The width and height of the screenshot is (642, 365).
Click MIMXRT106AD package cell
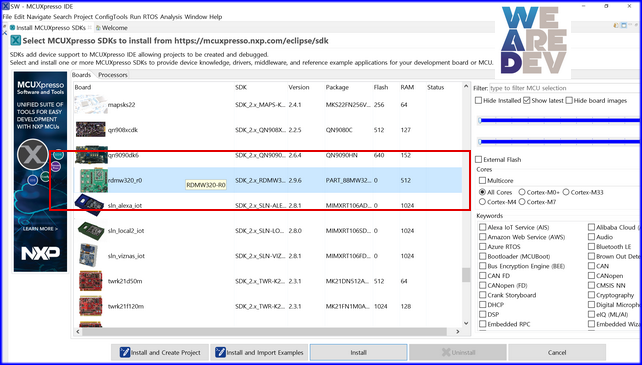(x=348, y=205)
